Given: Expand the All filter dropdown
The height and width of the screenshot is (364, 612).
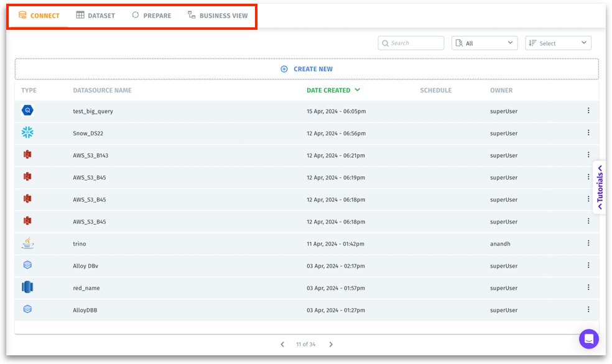Looking at the screenshot, I should [x=484, y=43].
